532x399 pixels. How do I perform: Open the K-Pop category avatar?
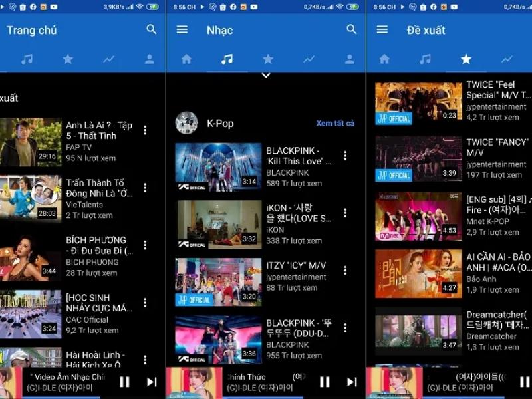(x=186, y=123)
